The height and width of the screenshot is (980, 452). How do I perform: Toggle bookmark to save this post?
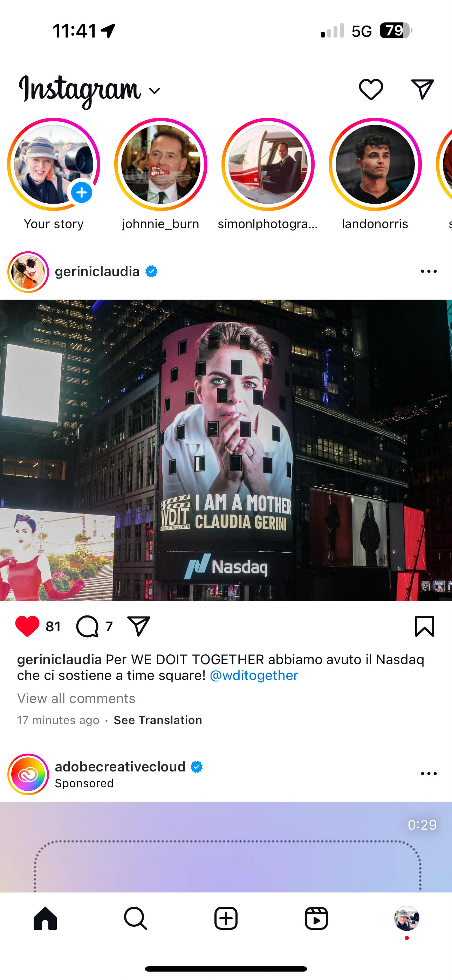[424, 626]
